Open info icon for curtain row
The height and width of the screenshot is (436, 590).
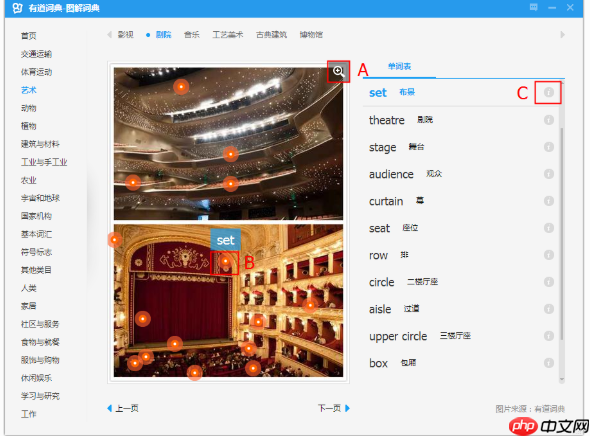549,201
